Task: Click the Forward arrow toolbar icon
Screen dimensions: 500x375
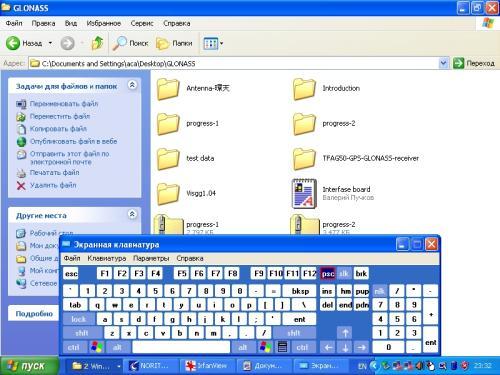Action: [67, 43]
